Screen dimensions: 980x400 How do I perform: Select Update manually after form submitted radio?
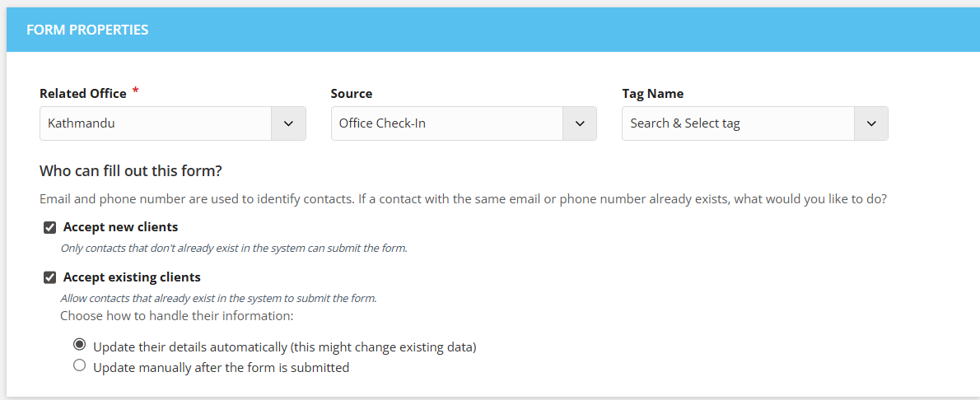click(x=79, y=365)
